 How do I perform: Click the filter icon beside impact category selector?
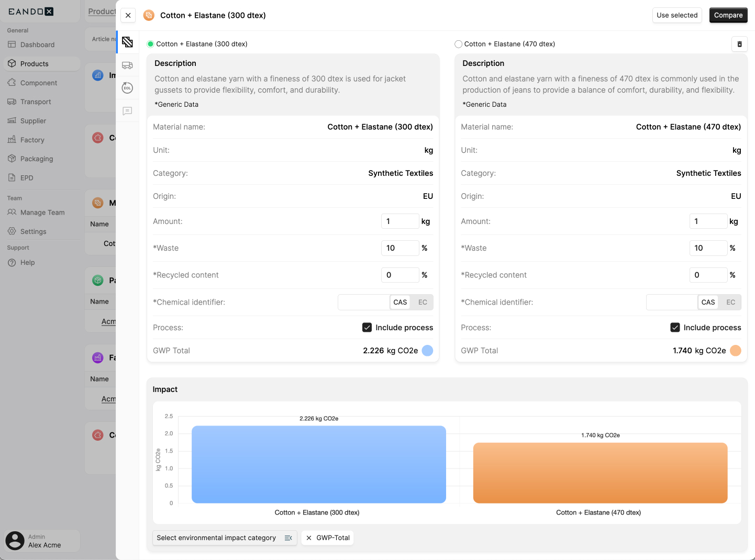(x=288, y=537)
